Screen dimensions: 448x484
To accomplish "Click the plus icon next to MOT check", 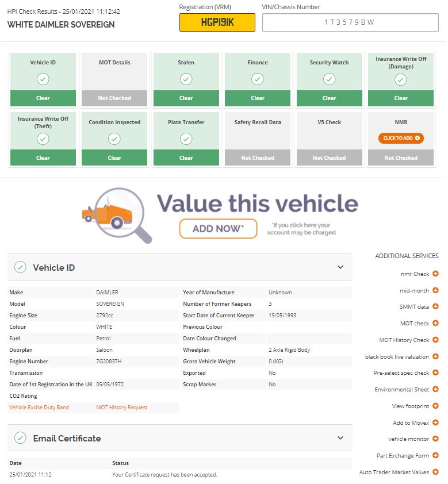I will pyautogui.click(x=435, y=323).
